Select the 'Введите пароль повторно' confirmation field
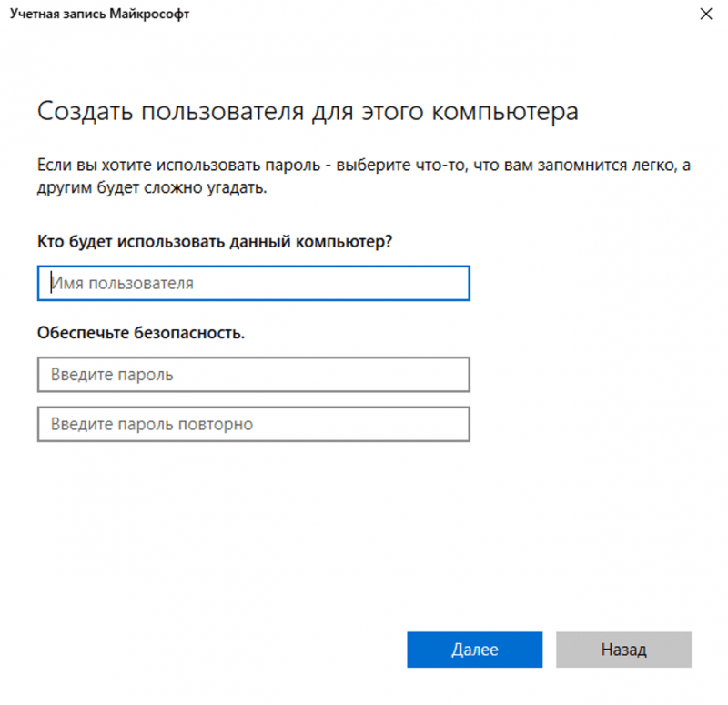 (253, 425)
